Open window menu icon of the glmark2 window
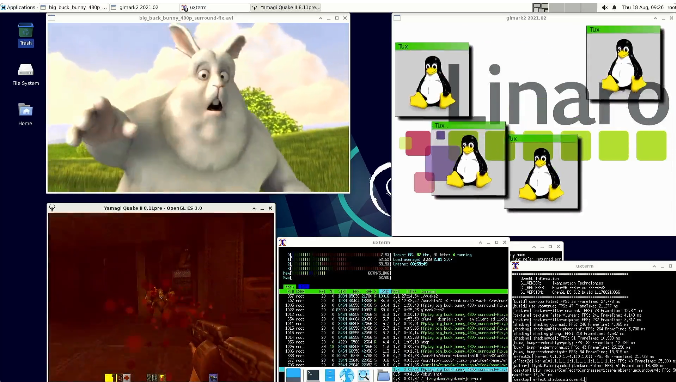This screenshot has width=676, height=382. (397, 18)
